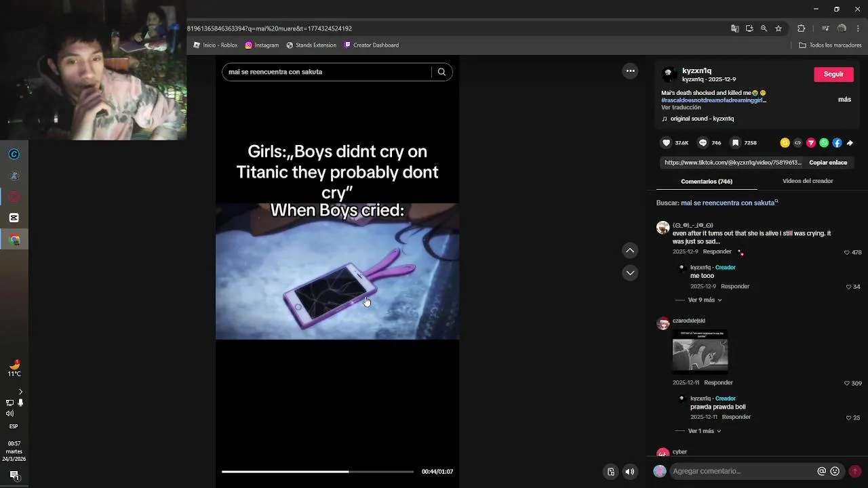Open the 'Inicio - Roblox' bookmark
The width and height of the screenshot is (868, 488).
click(215, 45)
